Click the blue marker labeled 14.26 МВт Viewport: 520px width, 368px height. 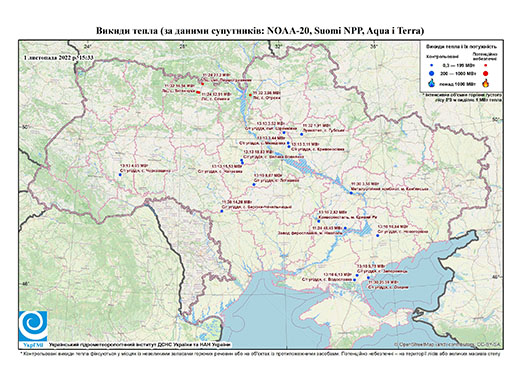(x=222, y=211)
